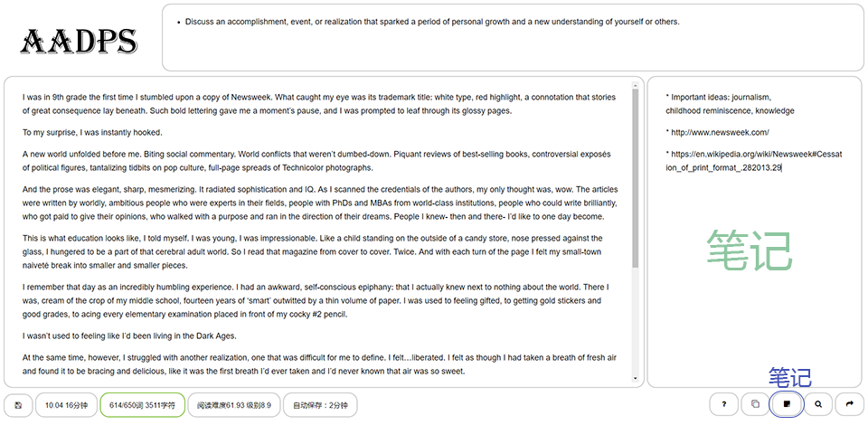Click the auto-save 2 minutes setting
The width and height of the screenshot is (868, 425).
(320, 405)
